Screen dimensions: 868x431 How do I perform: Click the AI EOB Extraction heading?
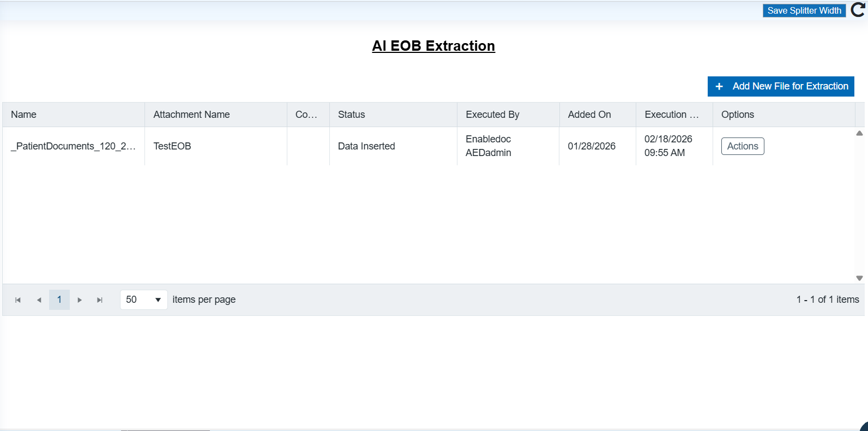coord(433,46)
